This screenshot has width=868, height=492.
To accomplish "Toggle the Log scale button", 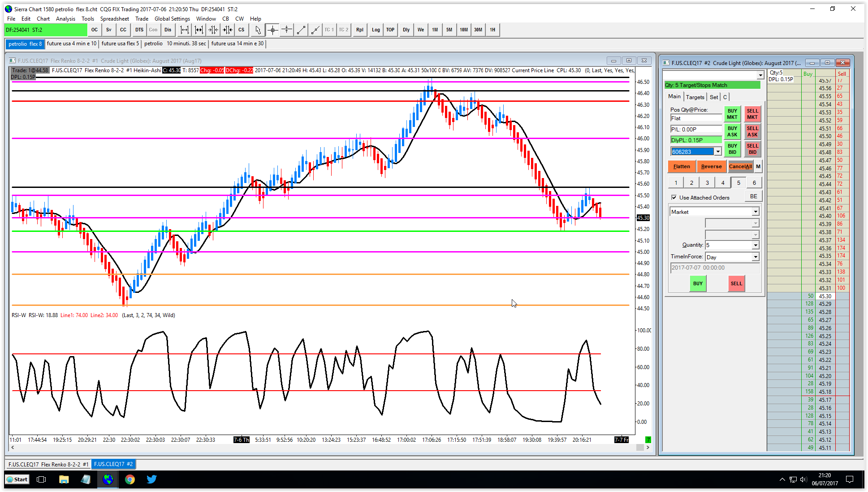I will tap(376, 30).
